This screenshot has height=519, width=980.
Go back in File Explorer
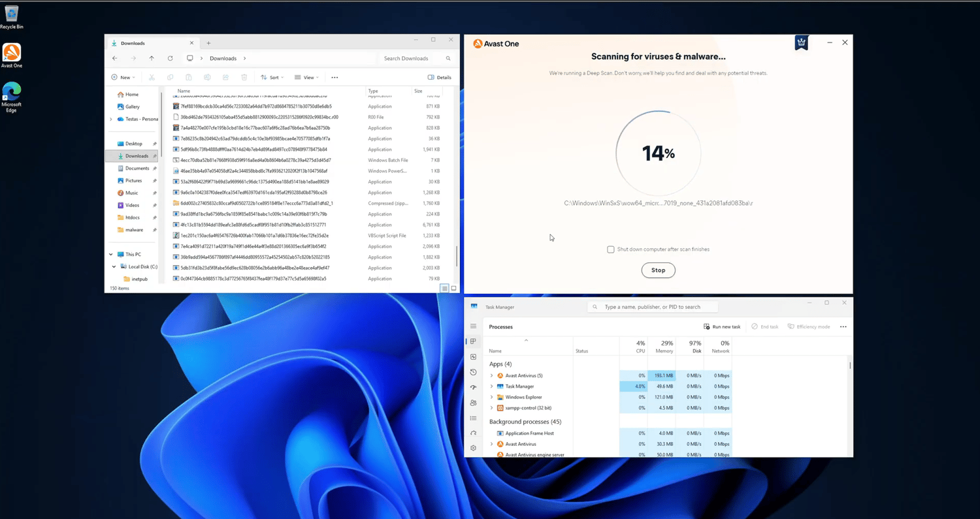pyautogui.click(x=115, y=58)
